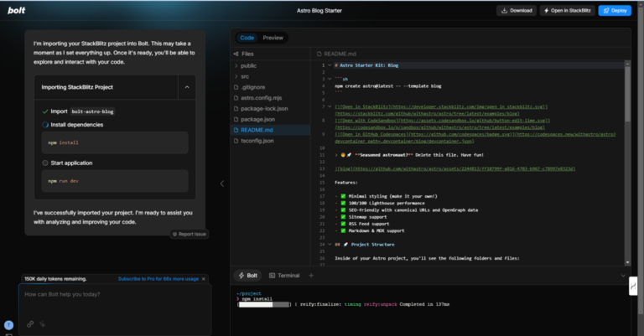
Task: Open the user avatar menu
Action: pyautogui.click(x=8, y=325)
